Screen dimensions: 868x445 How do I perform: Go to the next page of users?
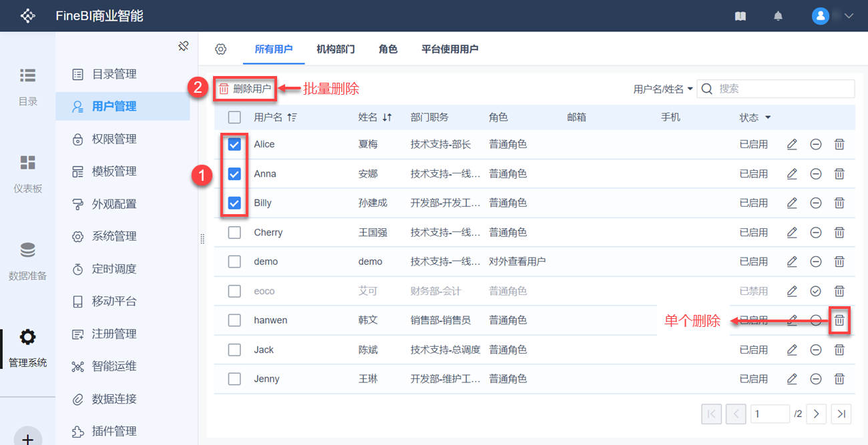(817, 414)
